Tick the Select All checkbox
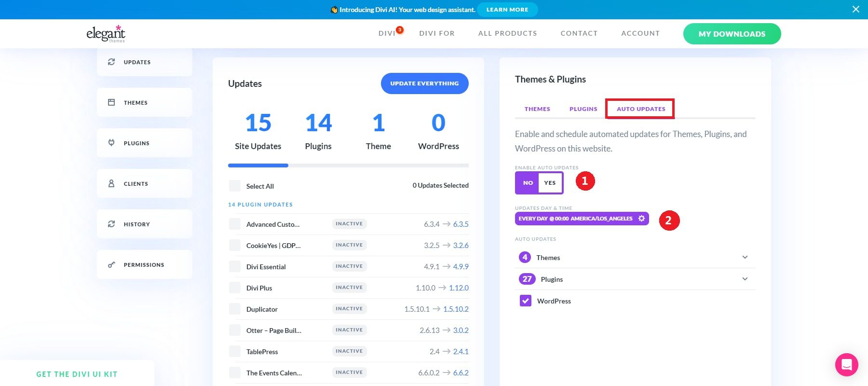868x386 pixels. (235, 186)
